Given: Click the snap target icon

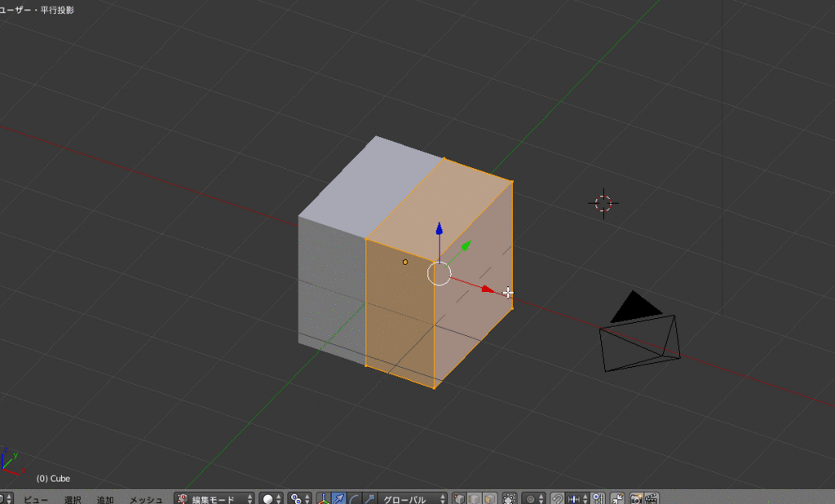Looking at the screenshot, I should (598, 499).
